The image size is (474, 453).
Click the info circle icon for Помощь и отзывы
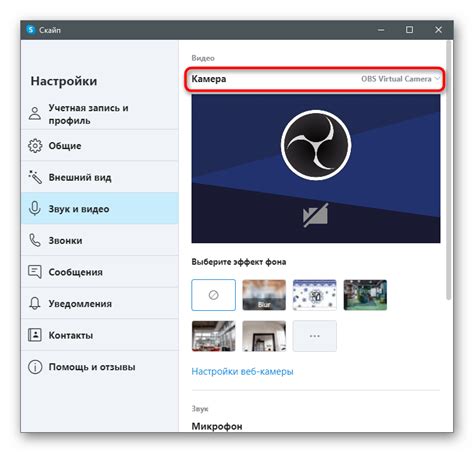[35, 367]
